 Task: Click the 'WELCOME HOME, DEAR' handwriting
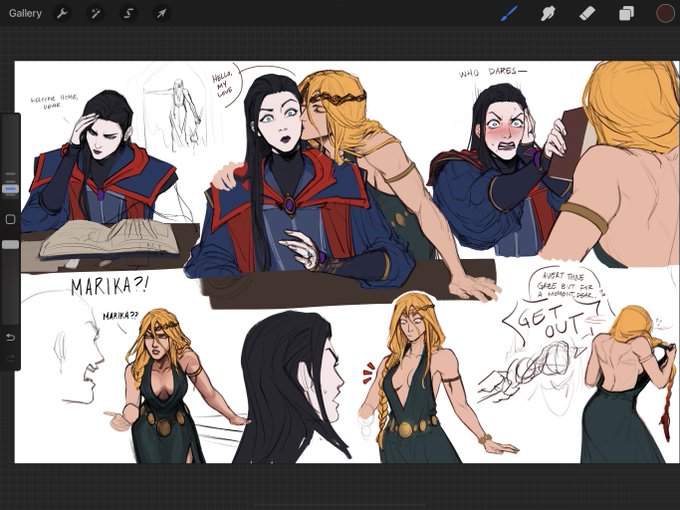tap(54, 101)
